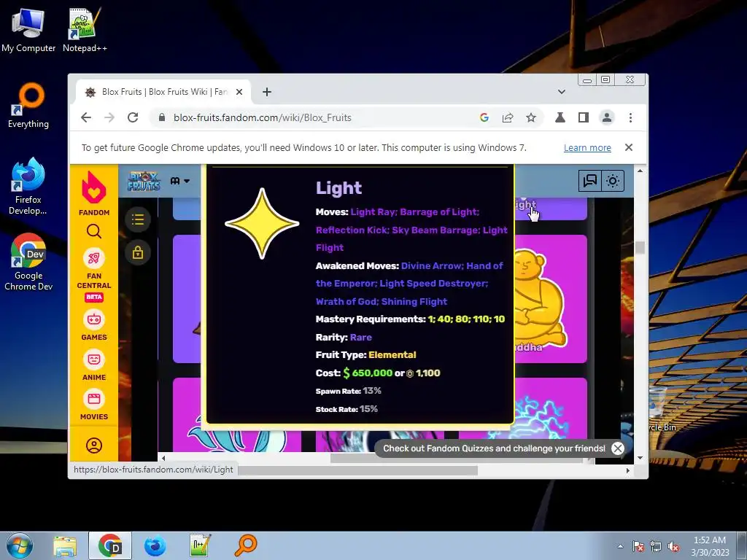Switch to Chrome Dev in the taskbar
747x560 pixels.
click(x=110, y=546)
